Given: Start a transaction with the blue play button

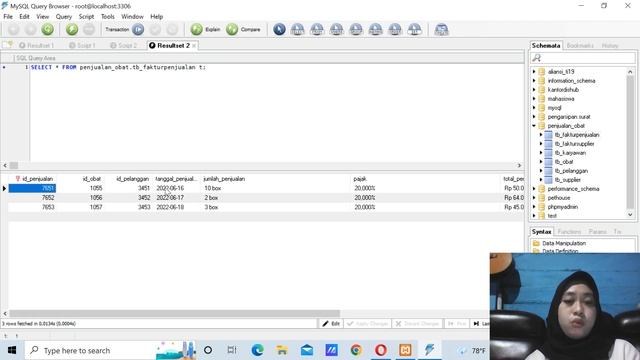Looking at the screenshot, I should coord(138,29).
